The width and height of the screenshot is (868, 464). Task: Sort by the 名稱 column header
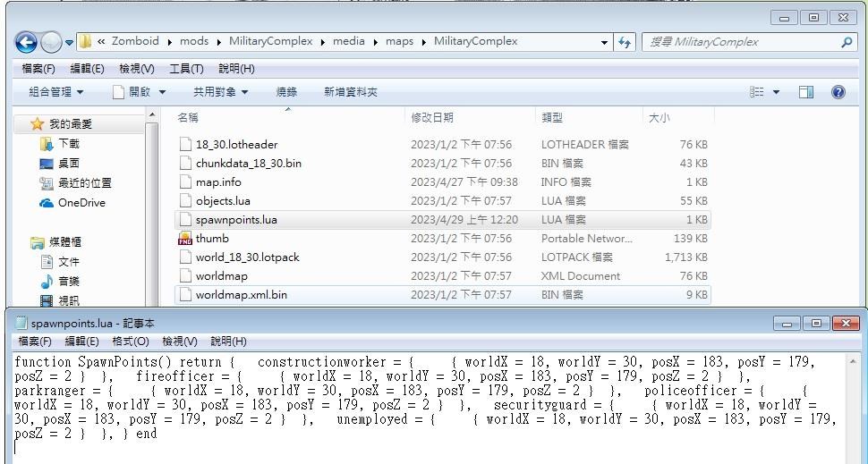pyautogui.click(x=188, y=117)
